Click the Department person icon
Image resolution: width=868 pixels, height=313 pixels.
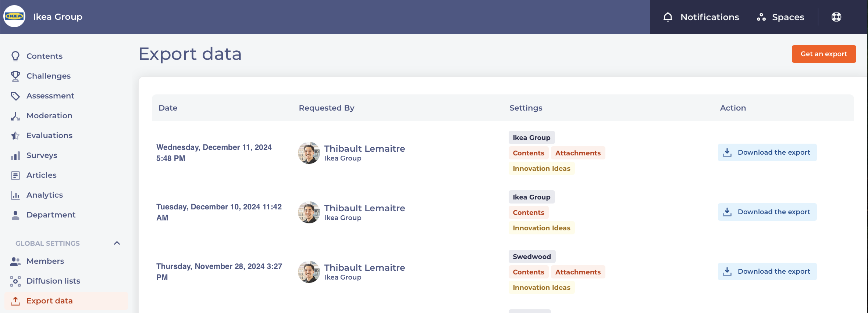[15, 215]
